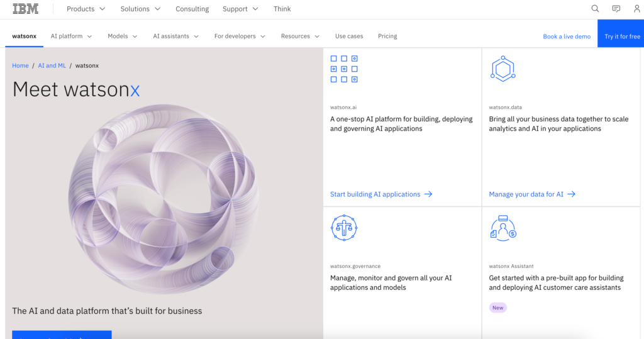The width and height of the screenshot is (644, 339).
Task: Open the AI platform menu label
Action: pyautogui.click(x=67, y=36)
